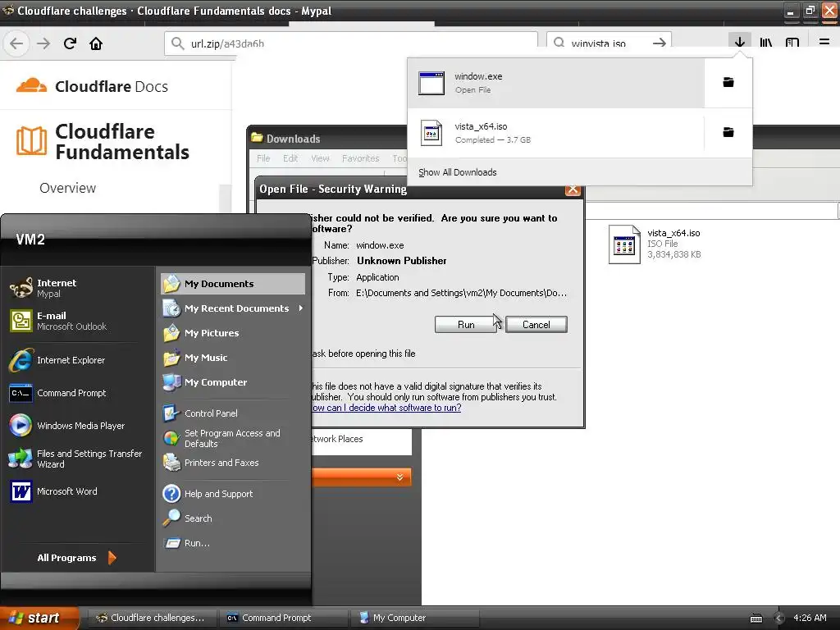This screenshot has height=630, width=840.
Task: Submit the search with the arrow icon
Action: tap(660, 43)
